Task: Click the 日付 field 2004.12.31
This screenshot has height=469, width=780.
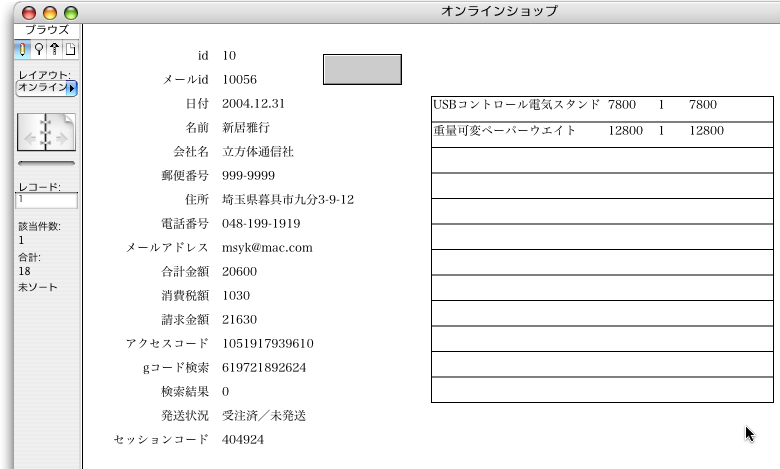Action: pos(253,104)
